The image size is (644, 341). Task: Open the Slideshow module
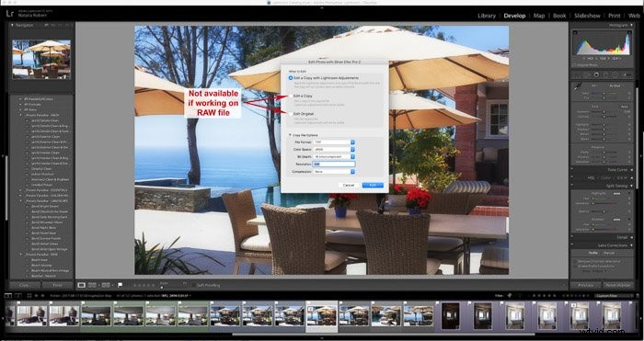(x=587, y=16)
